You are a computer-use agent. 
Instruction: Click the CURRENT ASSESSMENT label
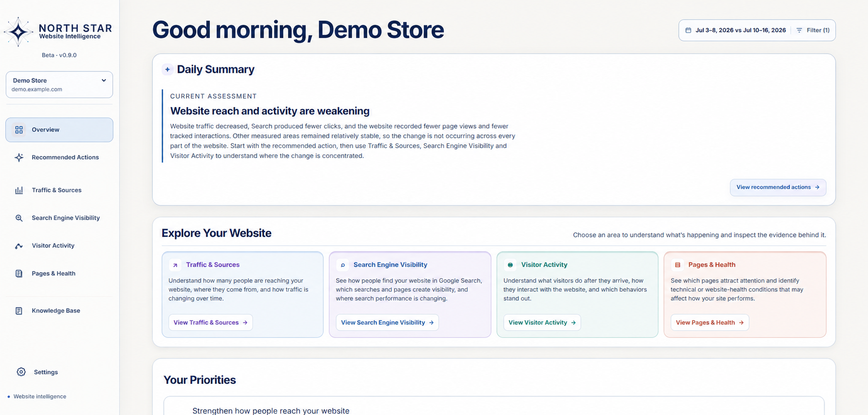click(213, 96)
